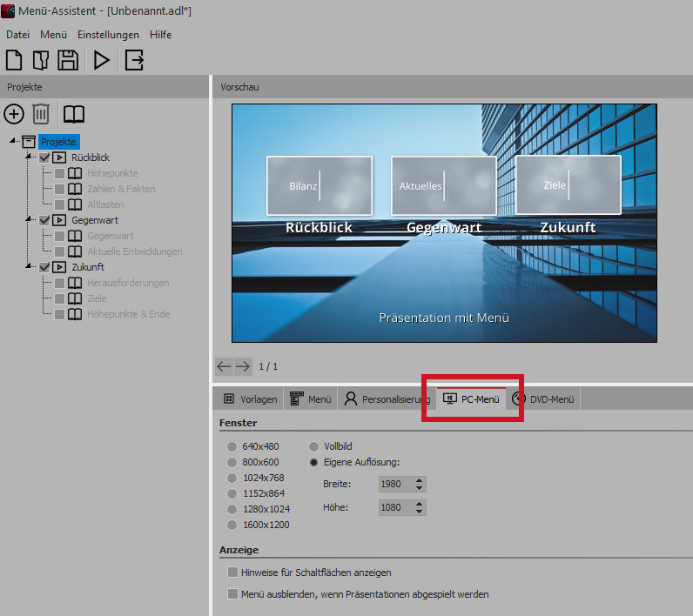Click the open book chapter icon

pos(74,114)
